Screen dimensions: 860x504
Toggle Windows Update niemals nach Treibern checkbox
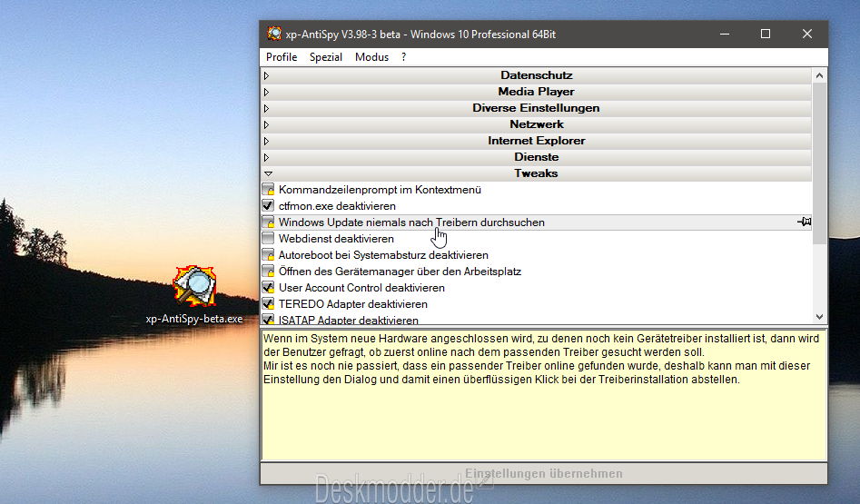coord(268,222)
